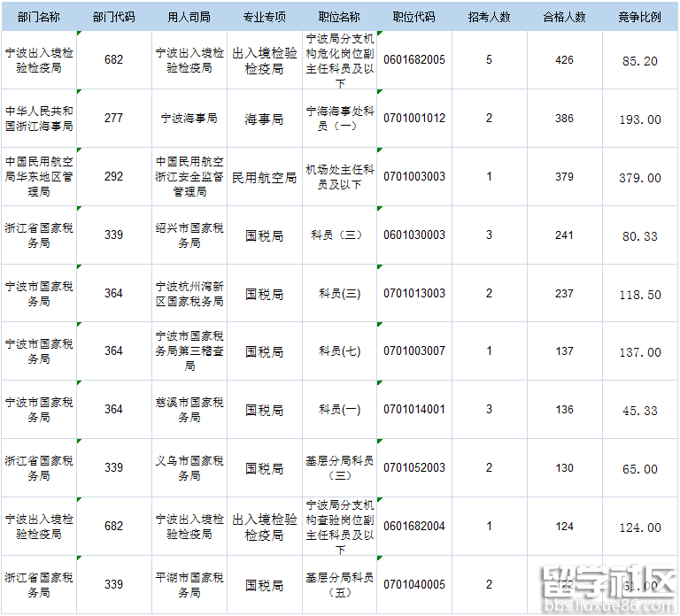Select the 专业专项 column header
This screenshot has height=616, width=680.
click(x=264, y=18)
